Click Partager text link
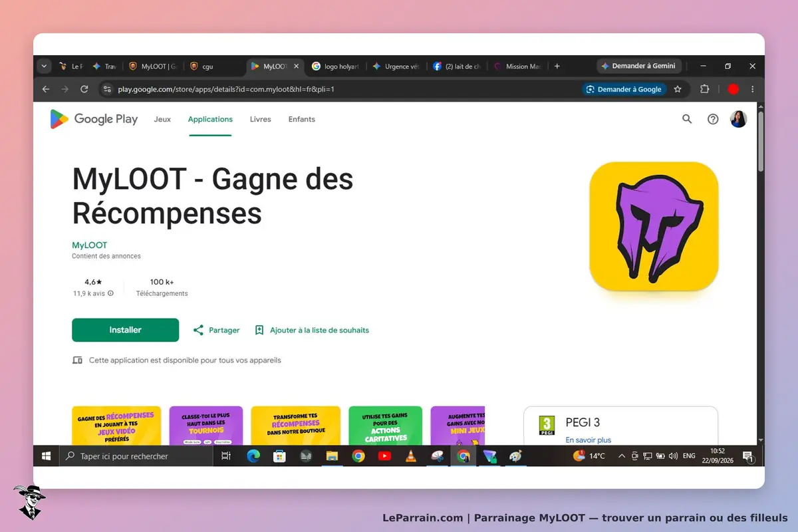 224,330
